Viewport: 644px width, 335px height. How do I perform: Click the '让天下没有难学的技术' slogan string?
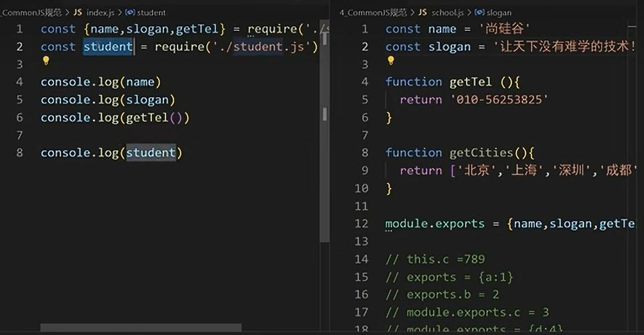pos(565,46)
